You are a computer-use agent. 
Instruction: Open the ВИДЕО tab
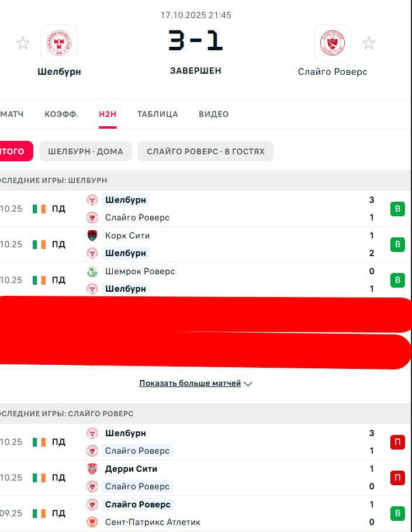pyautogui.click(x=214, y=114)
